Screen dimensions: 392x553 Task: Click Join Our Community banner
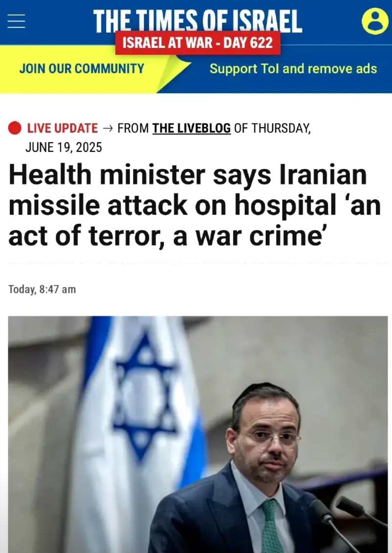[82, 69]
